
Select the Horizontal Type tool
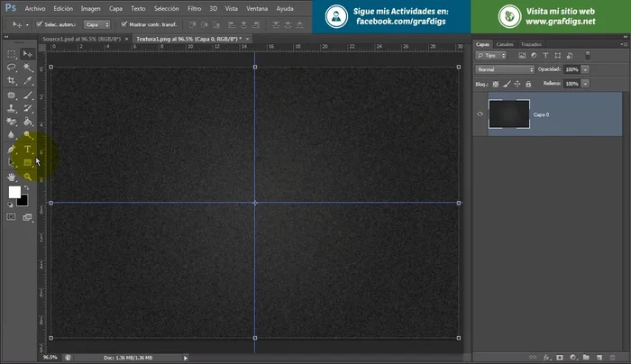tap(28, 149)
